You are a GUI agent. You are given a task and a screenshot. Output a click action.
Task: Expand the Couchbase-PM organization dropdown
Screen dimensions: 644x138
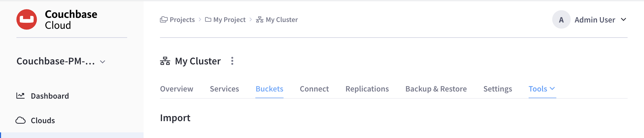tap(103, 62)
